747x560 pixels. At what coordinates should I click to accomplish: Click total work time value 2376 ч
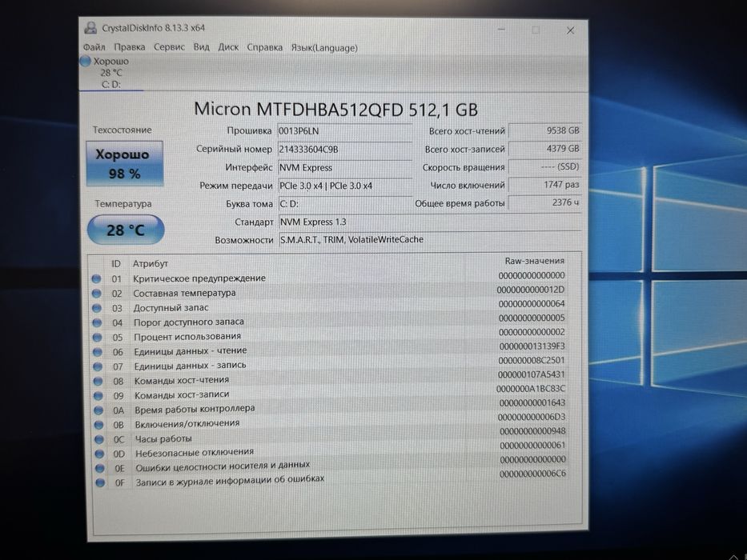point(545,202)
